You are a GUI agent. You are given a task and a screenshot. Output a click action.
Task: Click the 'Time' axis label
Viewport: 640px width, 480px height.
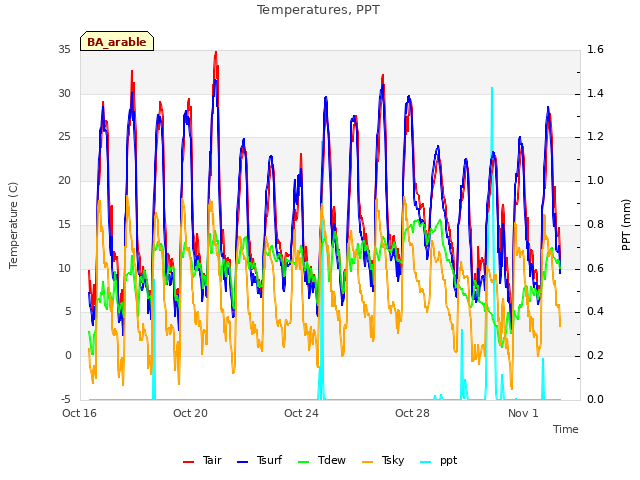point(566,429)
